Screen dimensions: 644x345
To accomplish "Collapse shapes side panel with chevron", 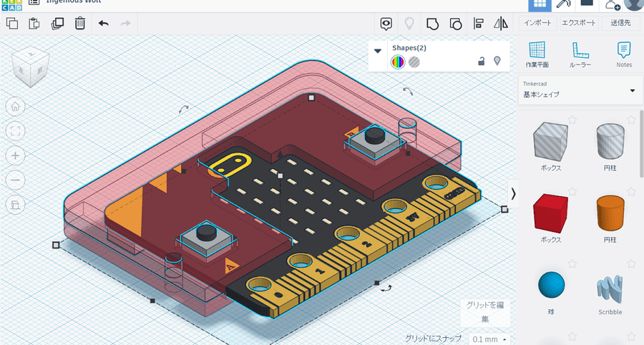I will click(513, 194).
